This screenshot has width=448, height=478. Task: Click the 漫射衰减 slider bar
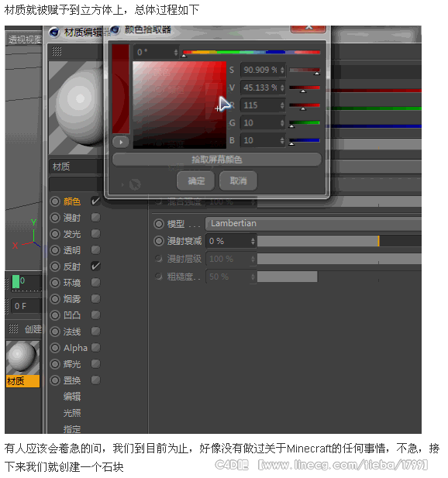click(x=339, y=242)
